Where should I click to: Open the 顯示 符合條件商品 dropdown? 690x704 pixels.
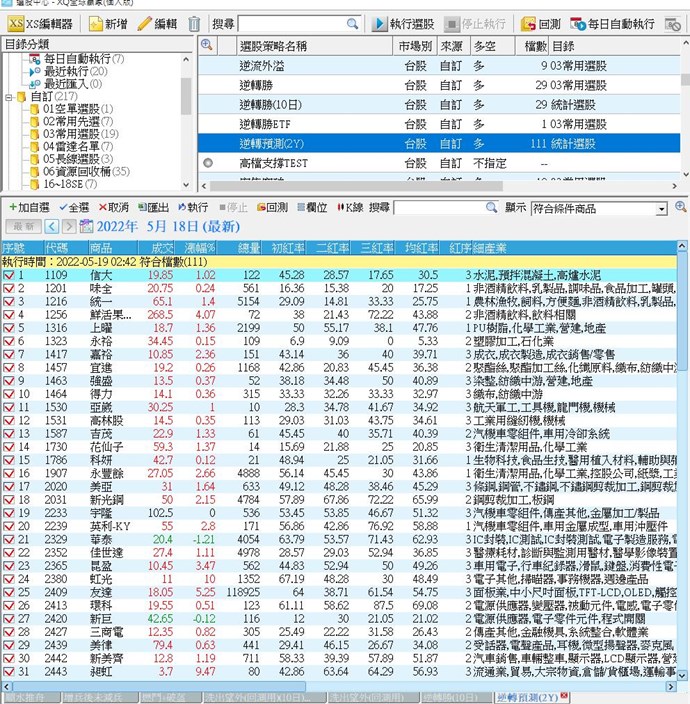(661, 208)
